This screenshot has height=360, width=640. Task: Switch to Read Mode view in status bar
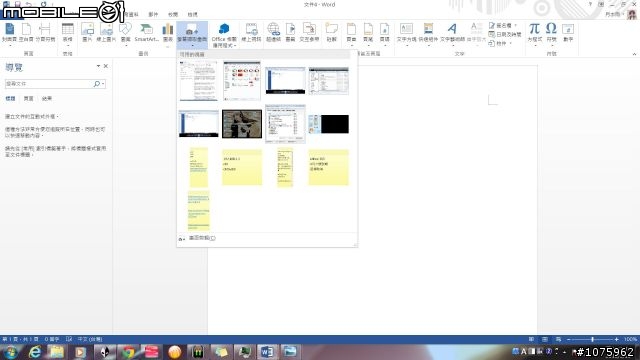[531, 340]
